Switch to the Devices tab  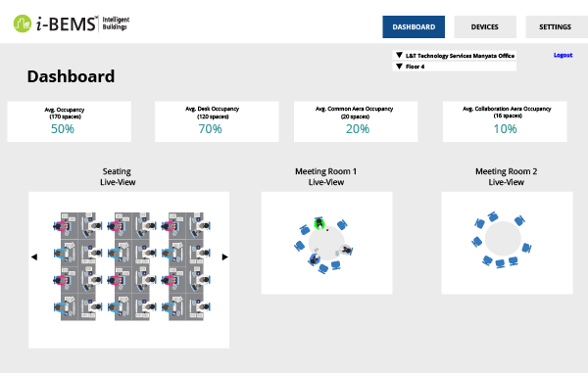(485, 27)
